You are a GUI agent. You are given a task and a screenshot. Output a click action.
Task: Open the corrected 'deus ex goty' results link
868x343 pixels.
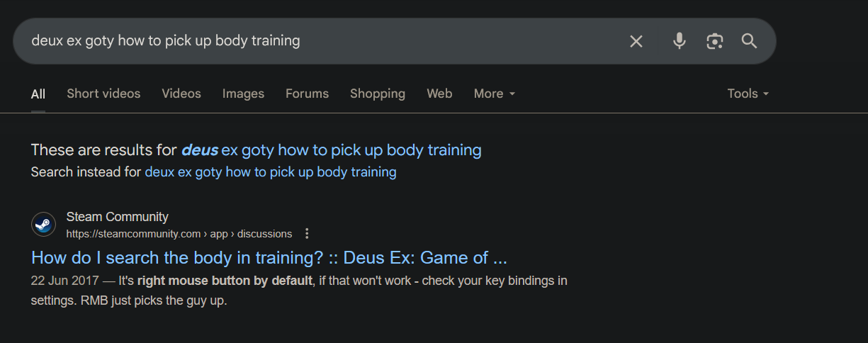(x=331, y=150)
